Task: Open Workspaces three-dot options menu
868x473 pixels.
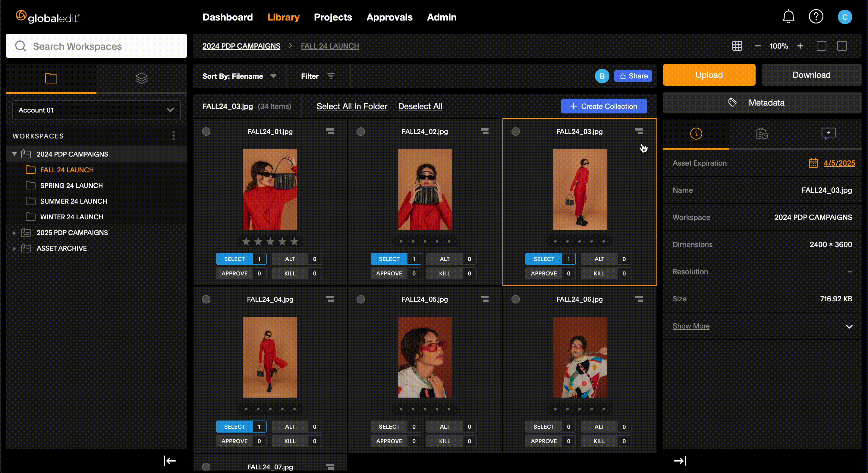Action: click(x=174, y=136)
